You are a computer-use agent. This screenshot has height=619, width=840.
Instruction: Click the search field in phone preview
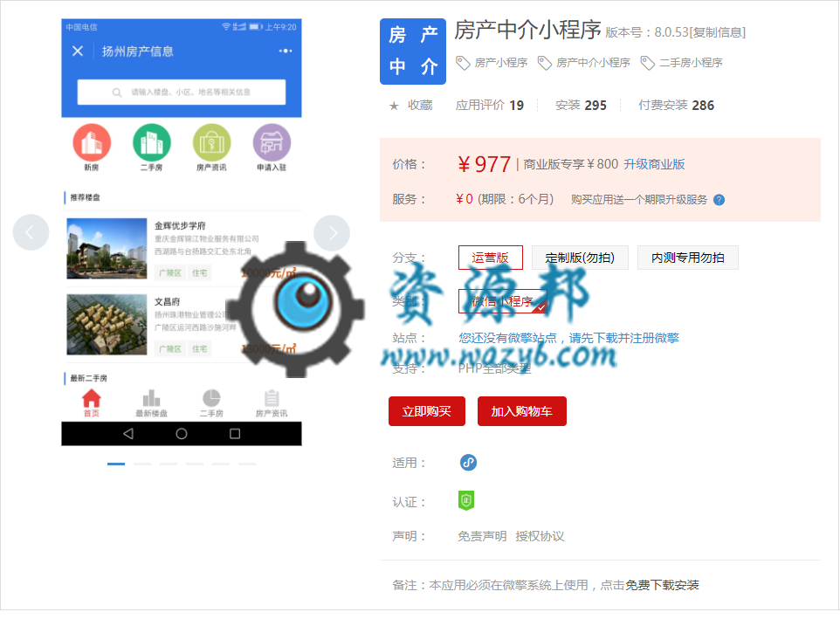182,92
